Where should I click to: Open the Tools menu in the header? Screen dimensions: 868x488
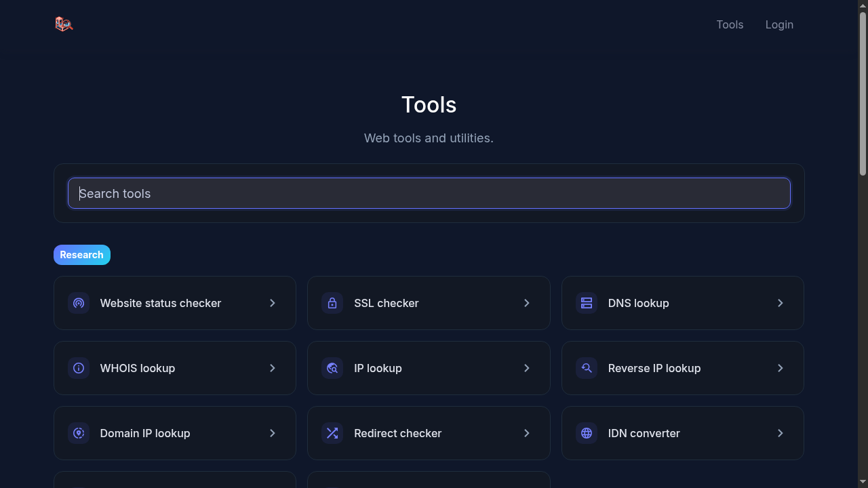click(x=730, y=24)
